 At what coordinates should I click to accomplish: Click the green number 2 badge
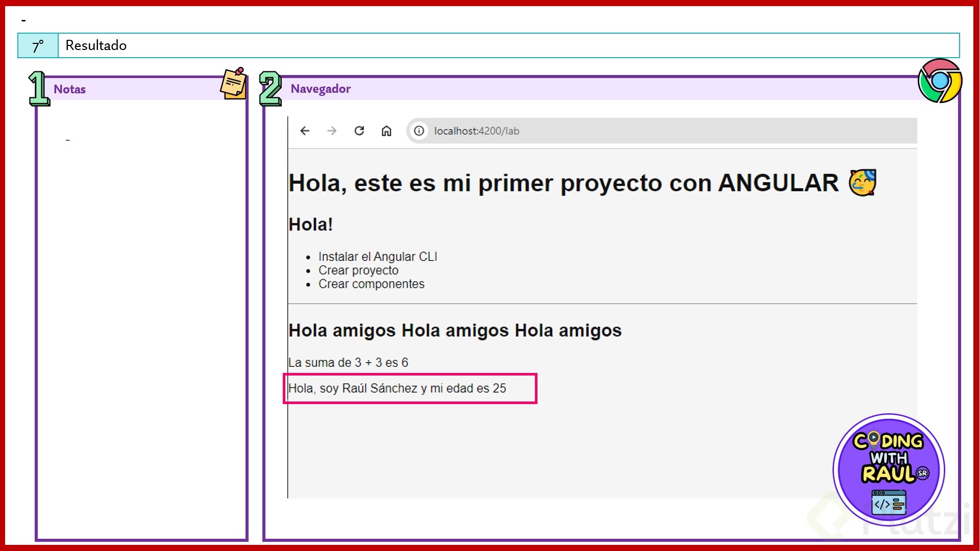(x=271, y=89)
